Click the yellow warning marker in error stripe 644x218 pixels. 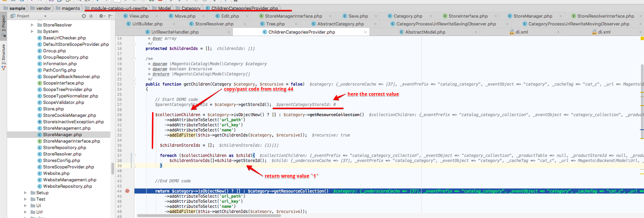pyautogui.click(x=642, y=38)
